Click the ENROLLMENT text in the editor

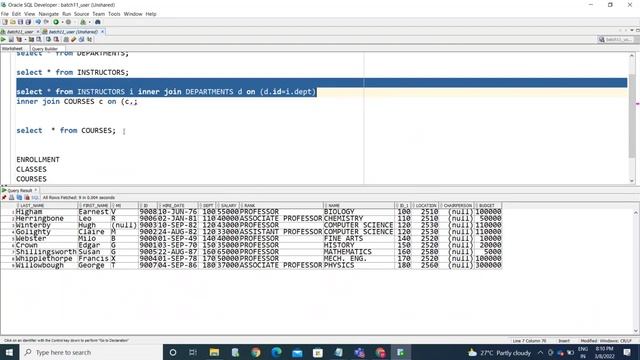pos(38,160)
